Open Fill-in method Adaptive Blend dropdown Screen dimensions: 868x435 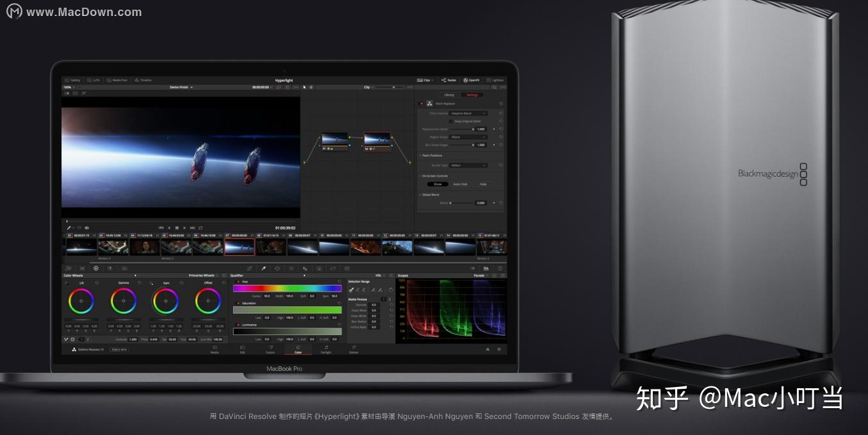point(468,113)
